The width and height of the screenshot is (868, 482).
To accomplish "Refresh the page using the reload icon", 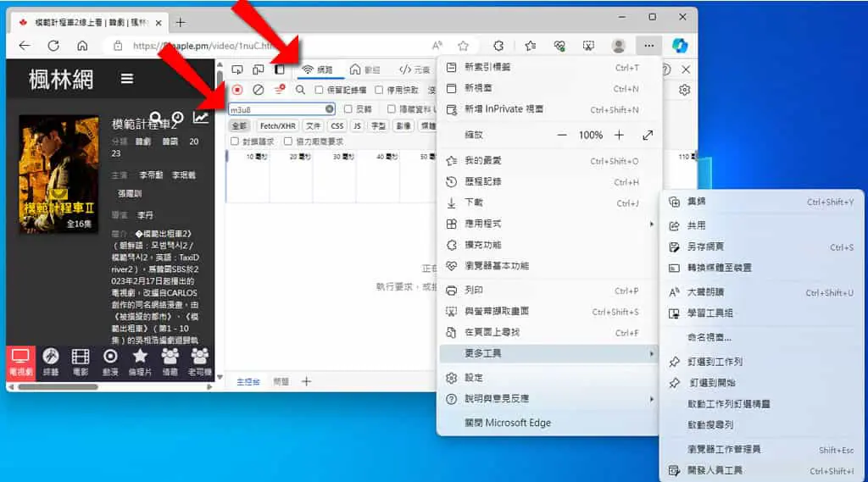I will (x=53, y=46).
